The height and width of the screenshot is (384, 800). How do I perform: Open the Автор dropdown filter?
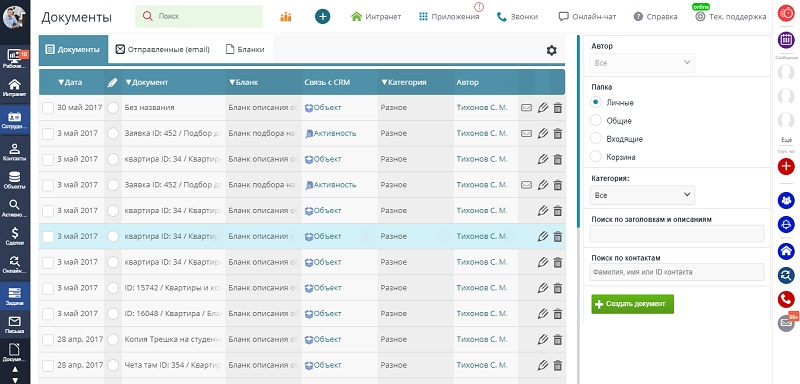(642, 63)
